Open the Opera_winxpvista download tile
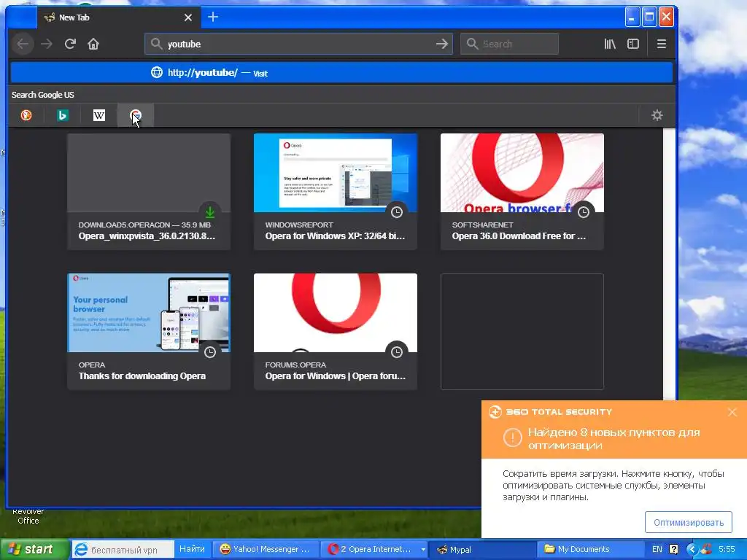Image resolution: width=747 pixels, height=560 pixels. [149, 192]
